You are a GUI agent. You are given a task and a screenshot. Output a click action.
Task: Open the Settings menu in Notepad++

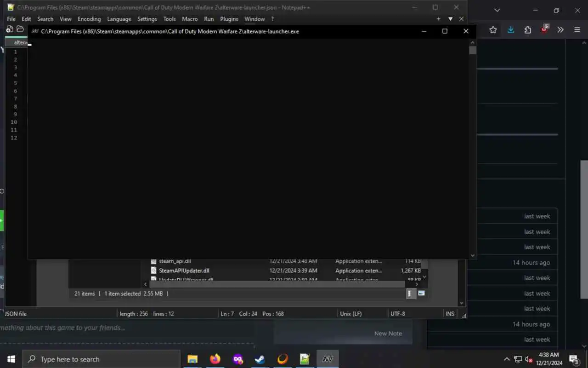point(147,19)
